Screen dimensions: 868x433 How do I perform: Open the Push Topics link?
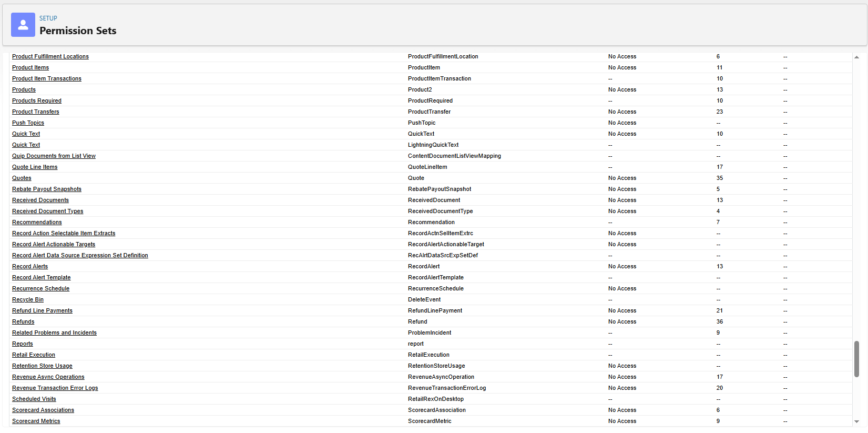pos(28,123)
